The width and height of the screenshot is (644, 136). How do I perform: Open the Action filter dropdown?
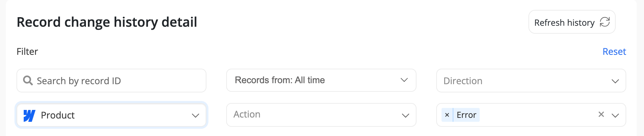313,115
